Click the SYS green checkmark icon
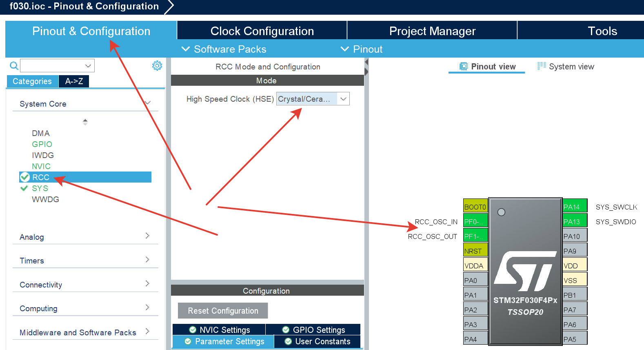 24,188
